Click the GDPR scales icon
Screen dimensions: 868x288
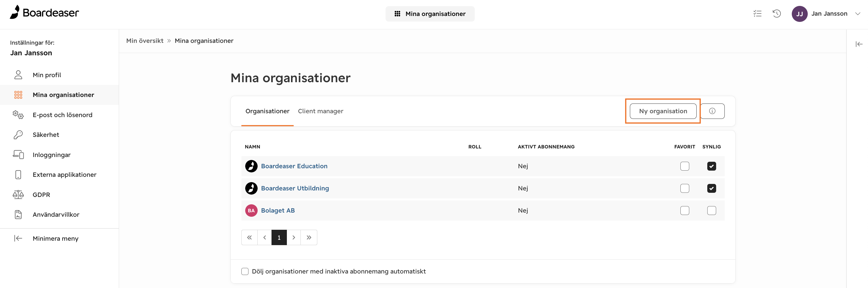(18, 195)
